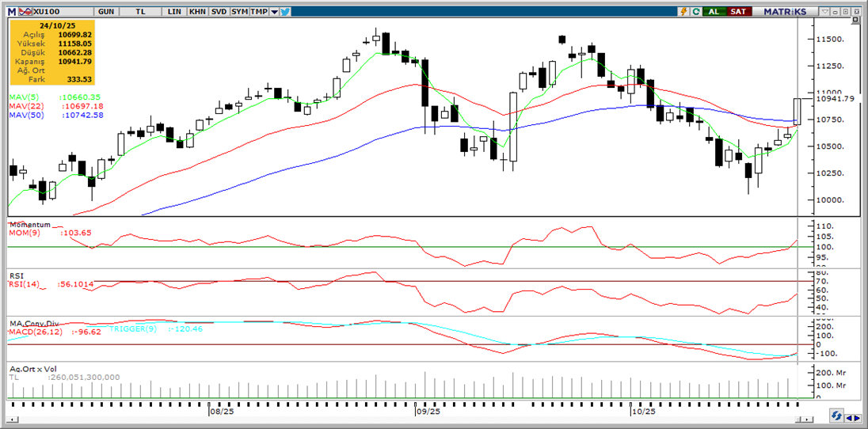Click the blue refresh icon at bottom right
This screenshot has width=868, height=429.
836,416
